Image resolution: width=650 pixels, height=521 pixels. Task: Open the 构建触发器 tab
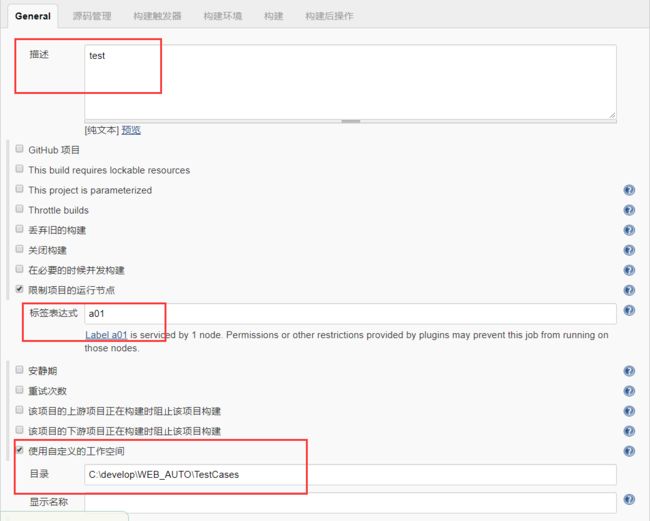[158, 16]
